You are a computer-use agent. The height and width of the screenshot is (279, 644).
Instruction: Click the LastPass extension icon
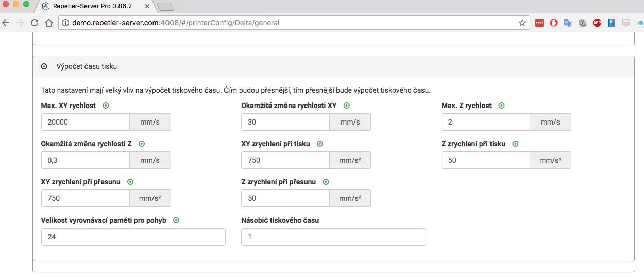[x=539, y=23]
